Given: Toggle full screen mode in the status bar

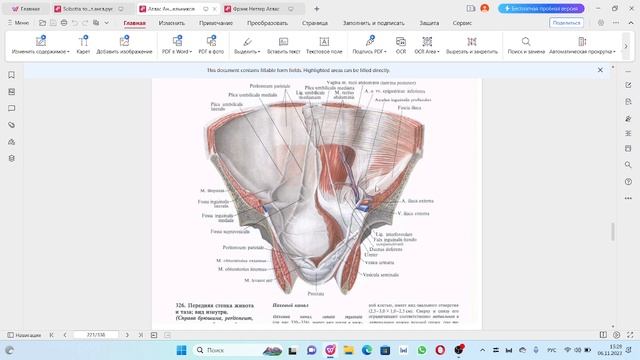Looking at the screenshot, I should 630,335.
